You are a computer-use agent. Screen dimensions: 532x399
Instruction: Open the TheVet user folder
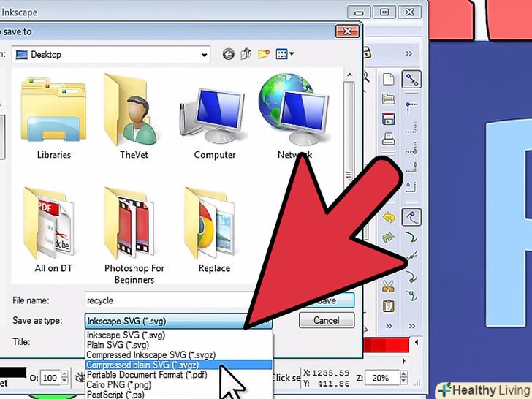pyautogui.click(x=134, y=117)
